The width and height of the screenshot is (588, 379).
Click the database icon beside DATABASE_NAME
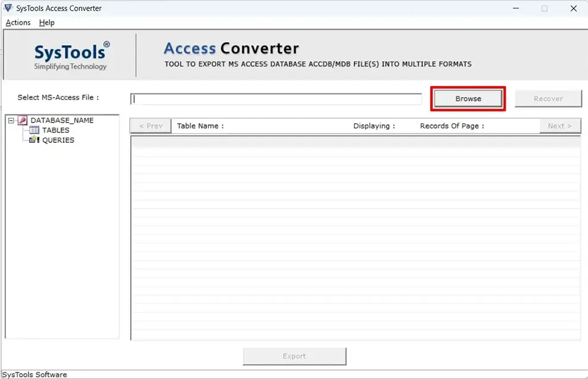click(23, 120)
